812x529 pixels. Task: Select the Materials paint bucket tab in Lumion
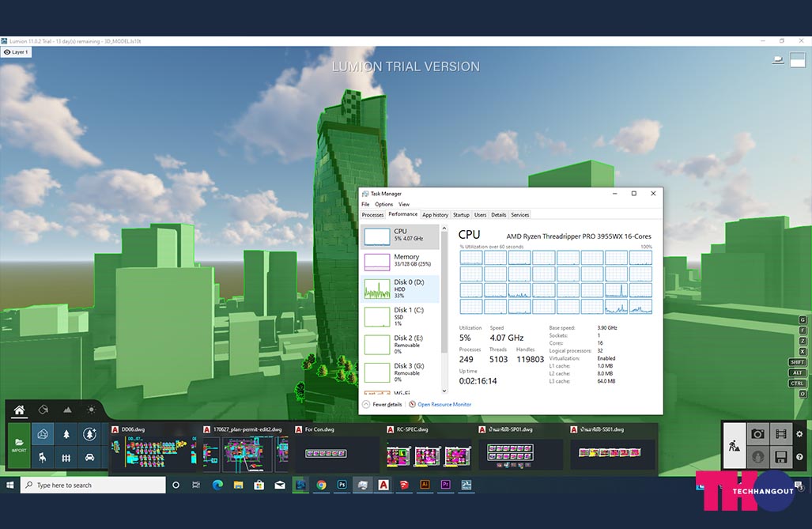tap(43, 410)
